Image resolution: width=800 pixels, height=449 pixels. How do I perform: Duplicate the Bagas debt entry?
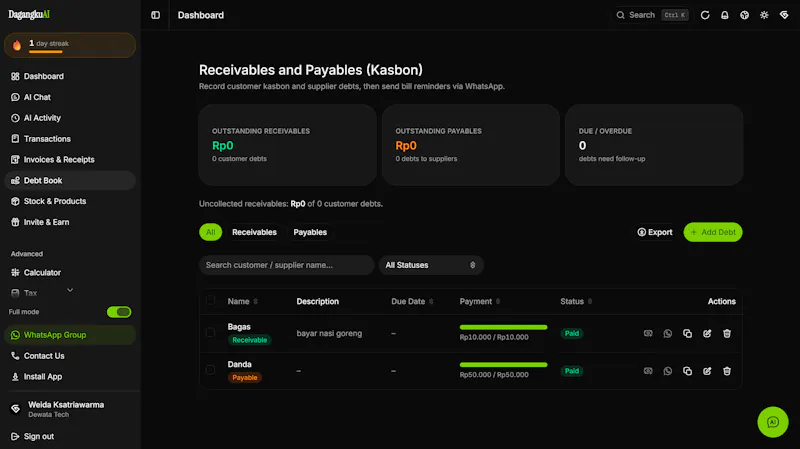(x=687, y=333)
